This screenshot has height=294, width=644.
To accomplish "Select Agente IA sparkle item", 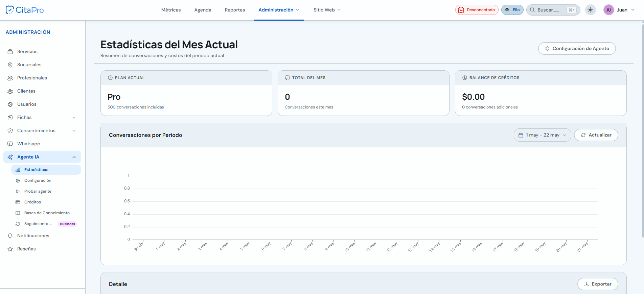I will [42, 157].
